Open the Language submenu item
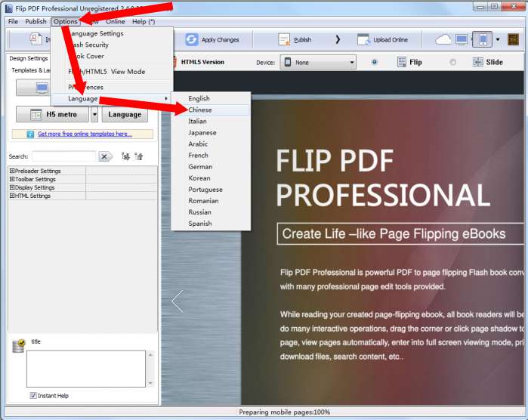The image size is (528, 420). coord(112,99)
